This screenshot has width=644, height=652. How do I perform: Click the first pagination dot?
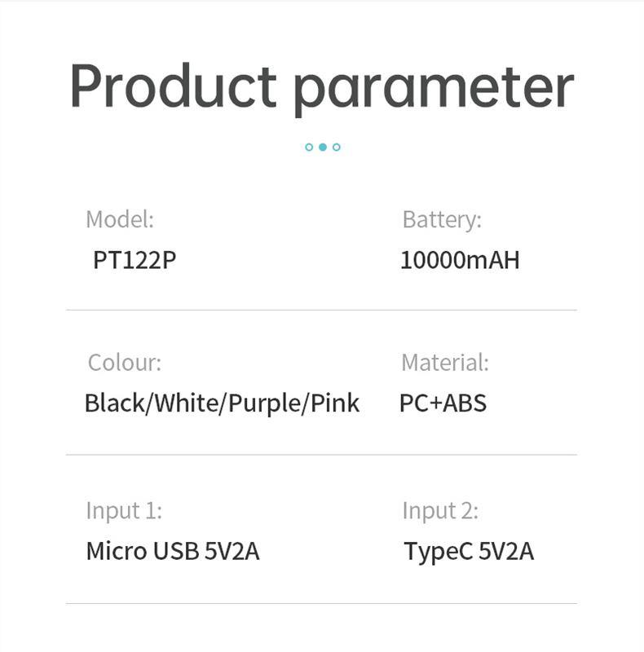pos(309,148)
